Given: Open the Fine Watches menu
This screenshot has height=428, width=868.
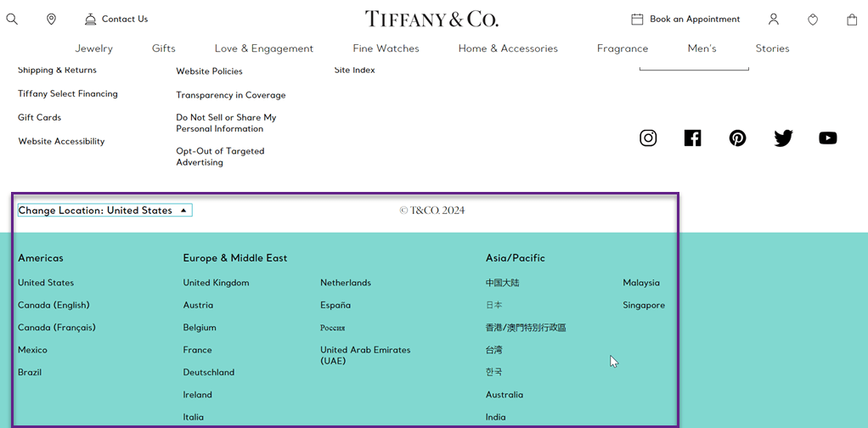Looking at the screenshot, I should click(386, 48).
